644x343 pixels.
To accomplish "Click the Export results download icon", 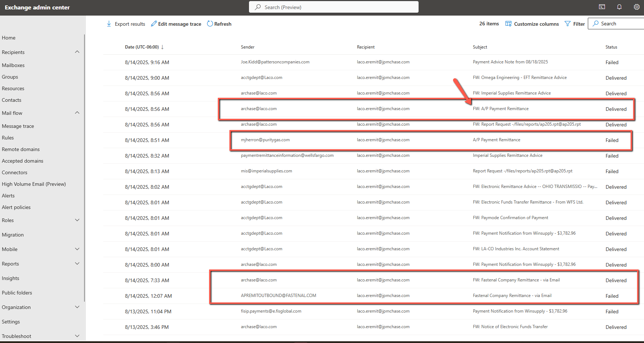I will point(109,24).
